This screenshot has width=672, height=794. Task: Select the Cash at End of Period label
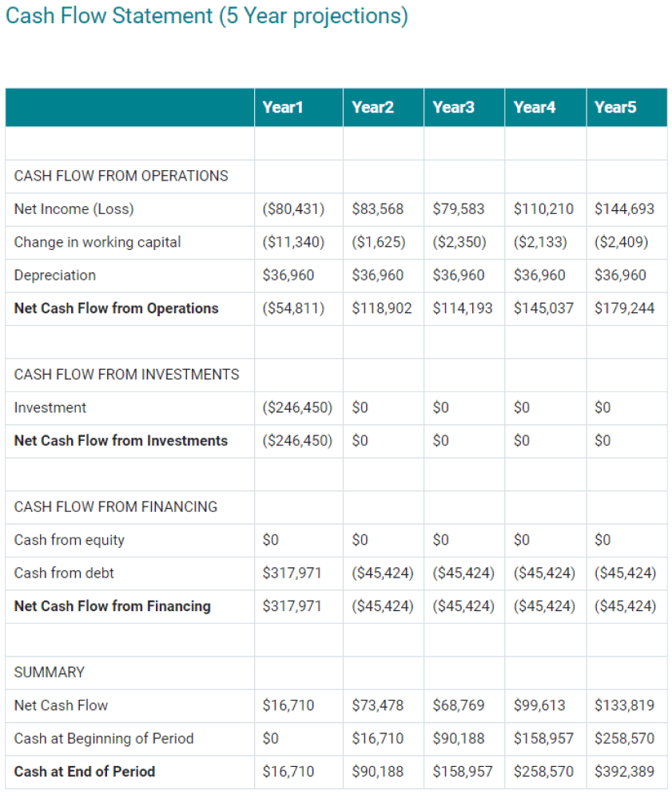tap(85, 772)
